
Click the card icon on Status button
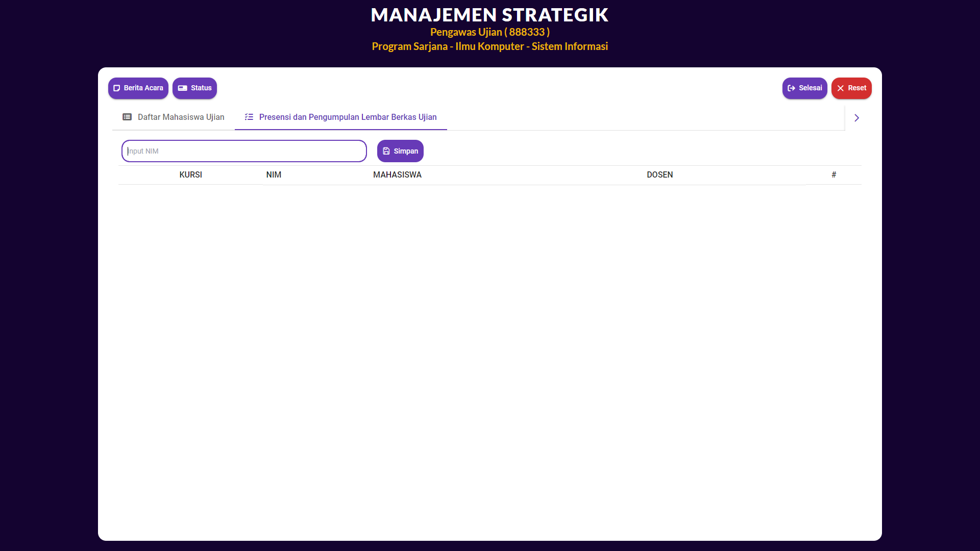click(x=182, y=88)
